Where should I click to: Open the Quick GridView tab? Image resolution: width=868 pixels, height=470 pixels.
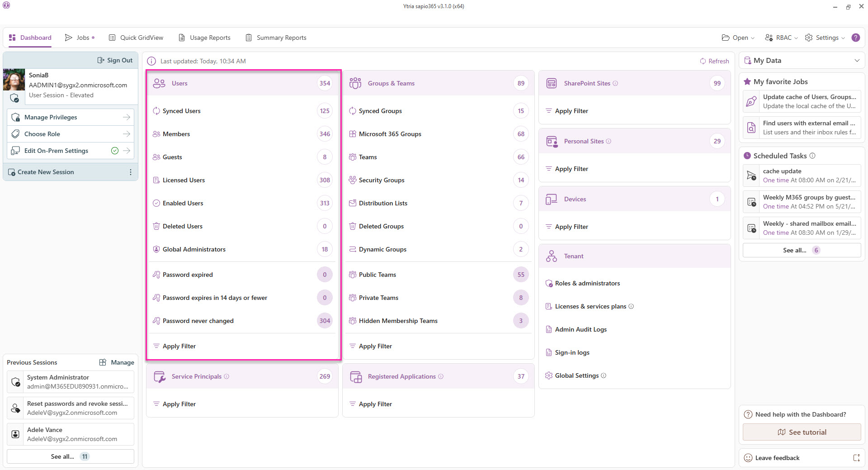[x=136, y=38]
